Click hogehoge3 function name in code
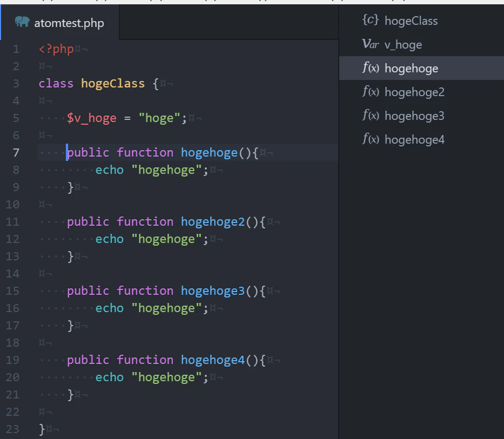The height and width of the screenshot is (439, 504). (x=213, y=291)
